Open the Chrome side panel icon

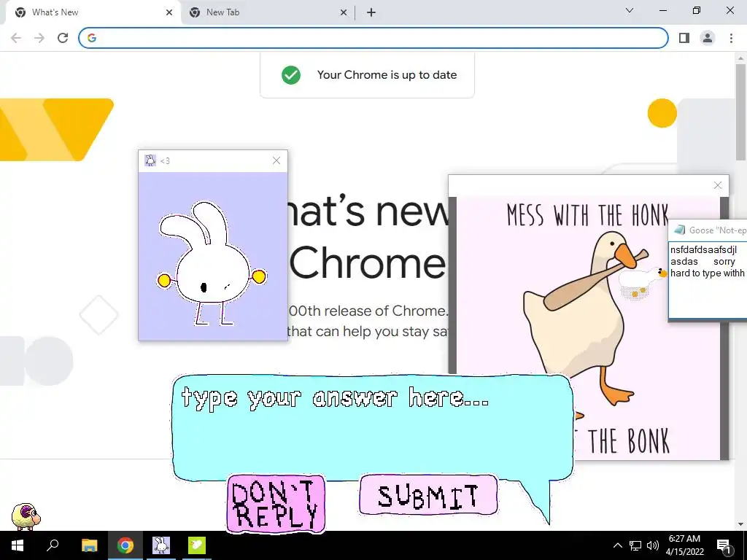tap(684, 38)
